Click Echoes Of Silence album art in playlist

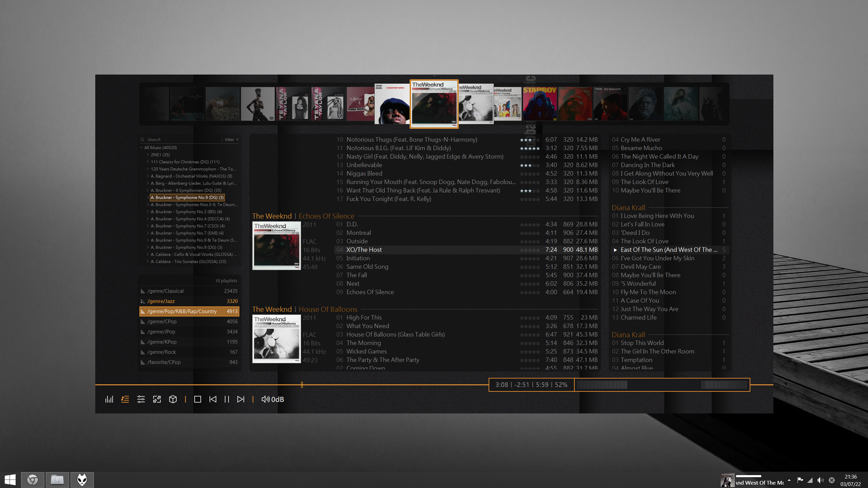coord(276,246)
